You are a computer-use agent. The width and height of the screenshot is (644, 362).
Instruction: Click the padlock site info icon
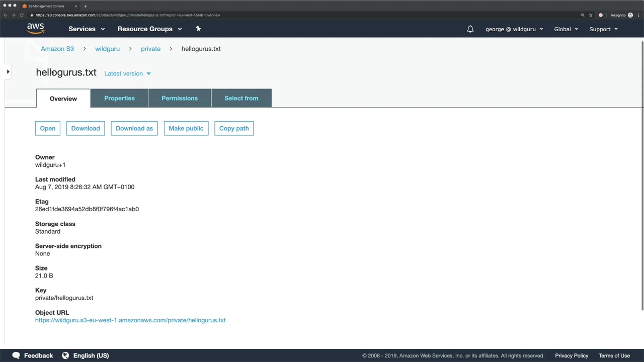point(32,15)
